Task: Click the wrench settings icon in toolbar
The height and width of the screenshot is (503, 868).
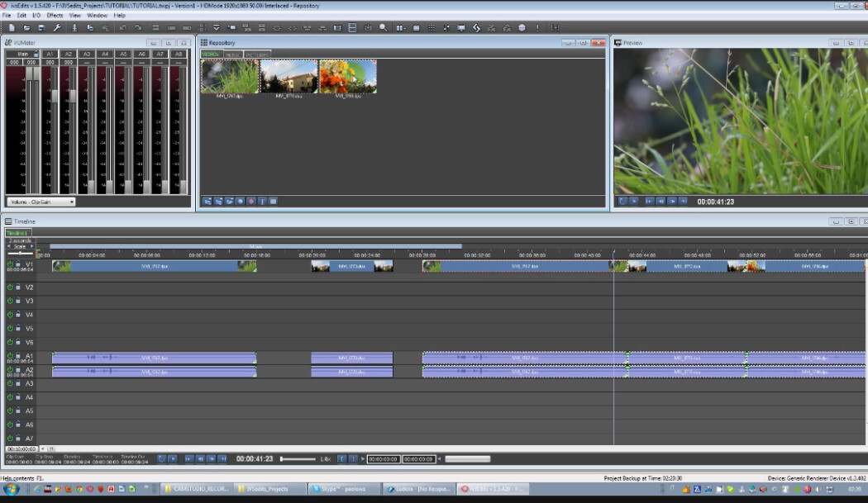Action: click(58, 27)
